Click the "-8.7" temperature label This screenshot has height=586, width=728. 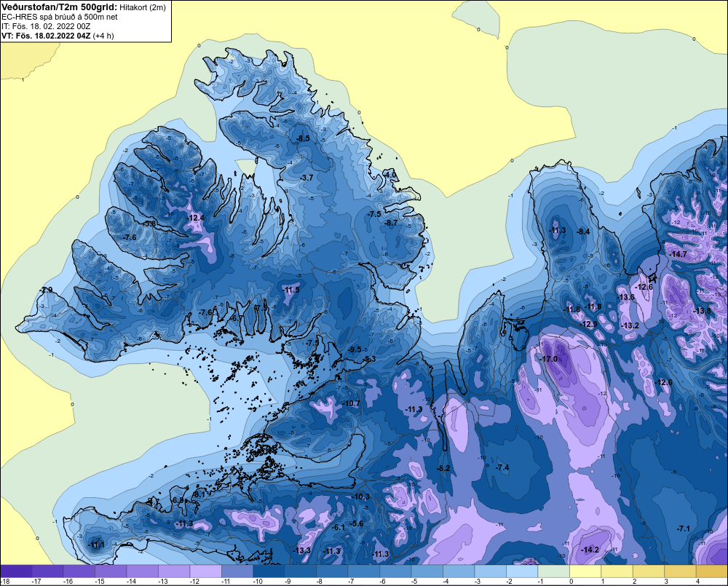391,223
